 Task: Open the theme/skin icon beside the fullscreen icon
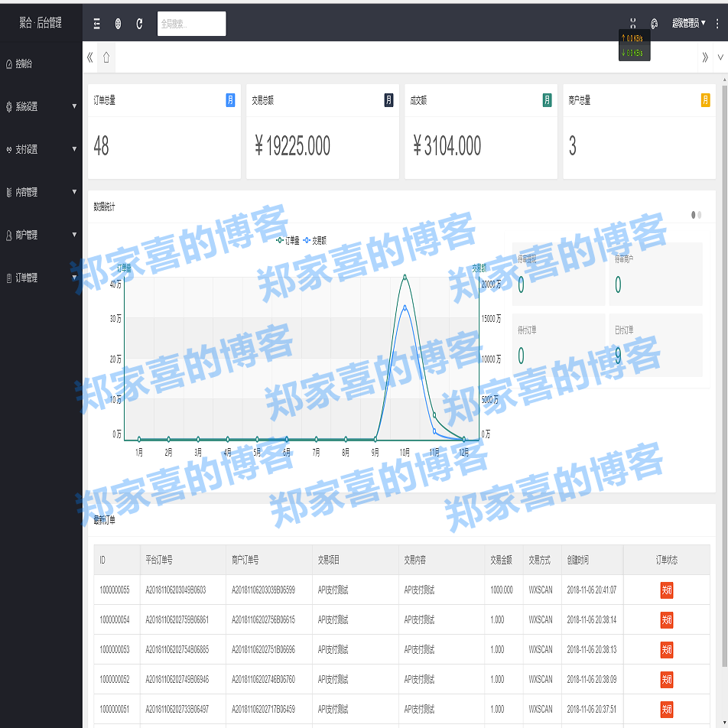coord(654,24)
